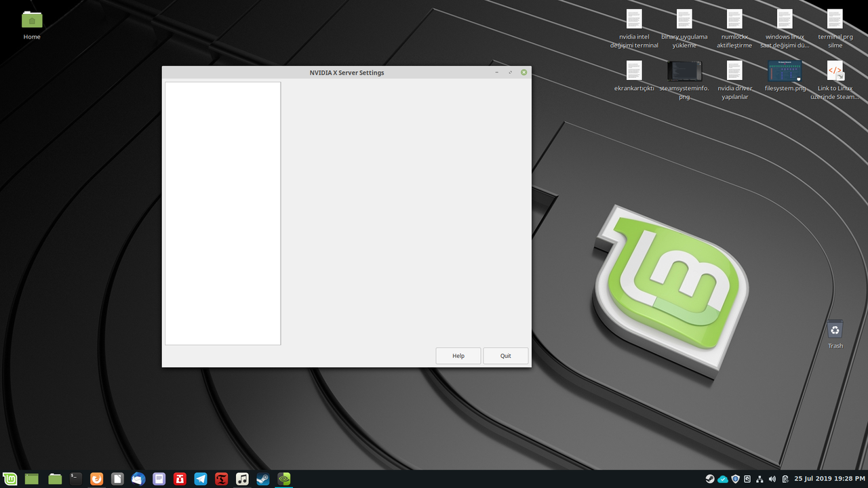Click the Quit button in NVIDIA settings
868x488 pixels.
point(506,356)
